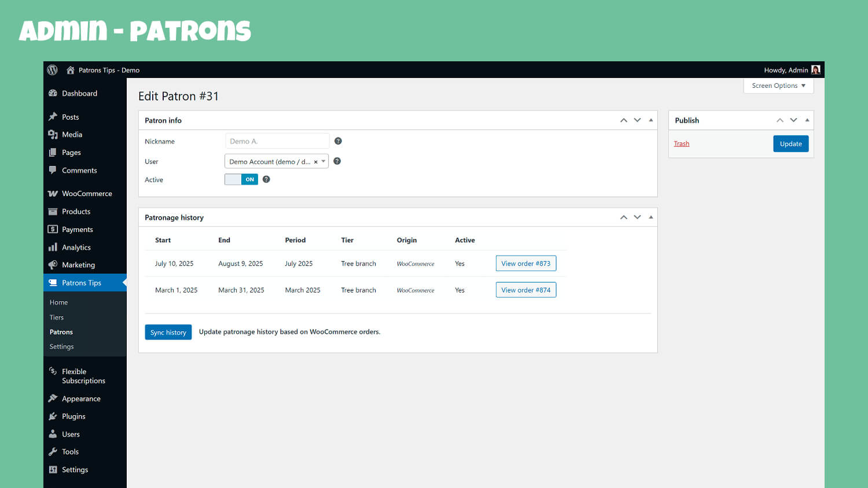Click the Flexible Subscriptions icon

(x=53, y=371)
